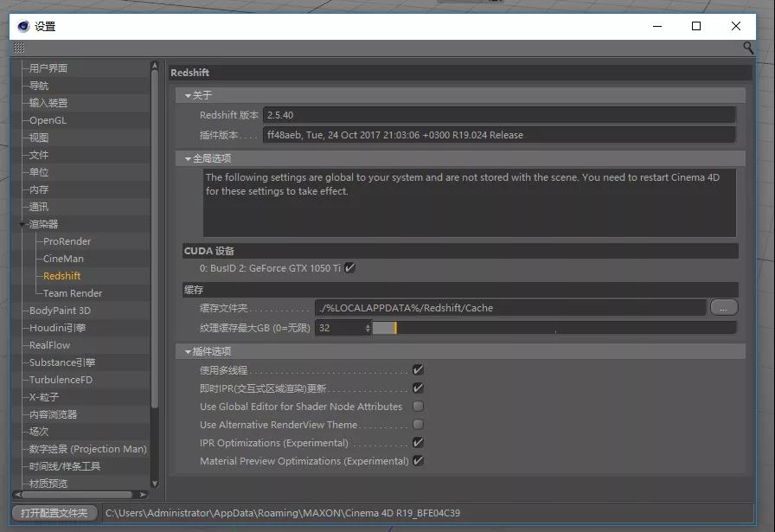The image size is (775, 532).
Task: Collapse the 渲染器 tree node
Action: pyautogui.click(x=22, y=224)
